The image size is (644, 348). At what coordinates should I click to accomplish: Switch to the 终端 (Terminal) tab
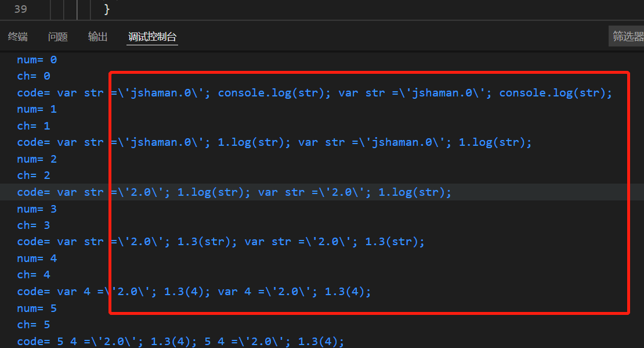pos(18,36)
